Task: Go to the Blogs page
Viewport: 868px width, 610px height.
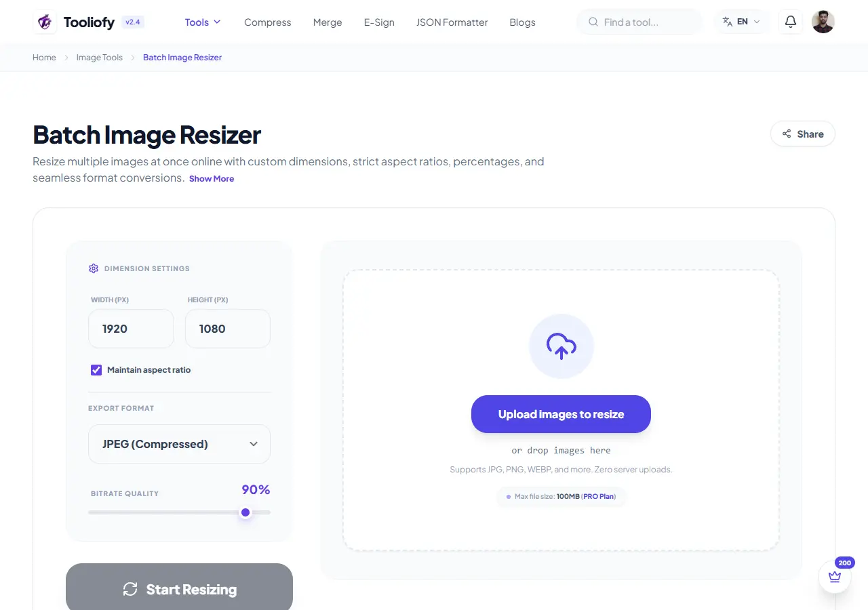Action: 522,22
